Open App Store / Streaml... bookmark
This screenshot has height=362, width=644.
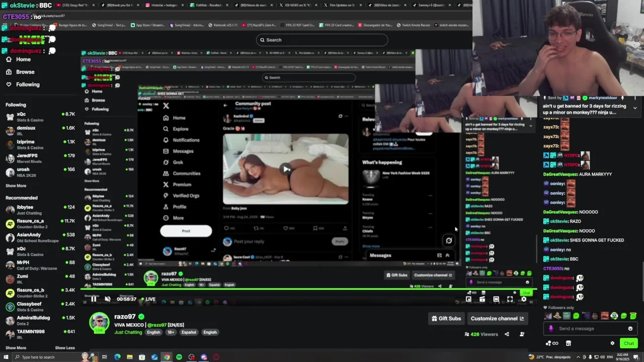[x=148, y=25]
